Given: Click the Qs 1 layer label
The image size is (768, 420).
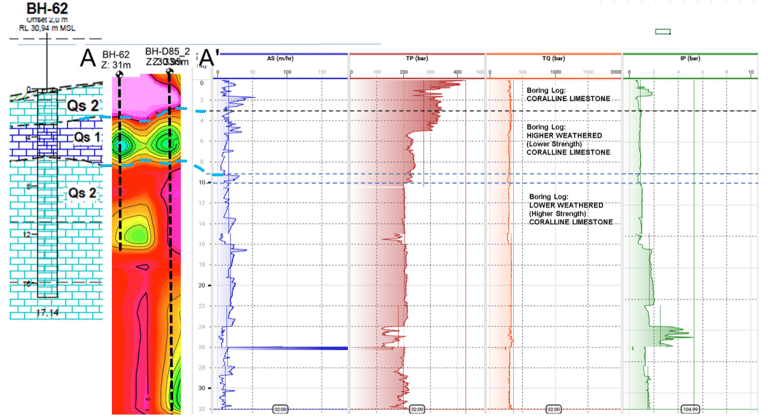Looking at the screenshot, I should 88,137.
